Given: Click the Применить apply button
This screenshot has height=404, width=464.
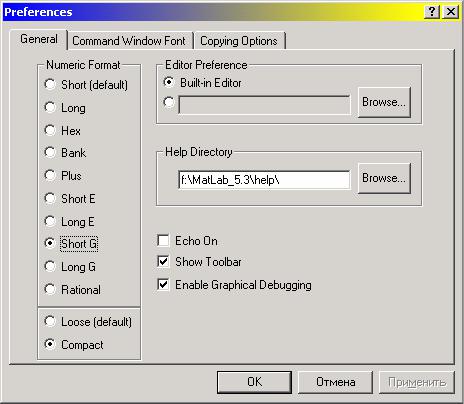Looking at the screenshot, I should (417, 382).
